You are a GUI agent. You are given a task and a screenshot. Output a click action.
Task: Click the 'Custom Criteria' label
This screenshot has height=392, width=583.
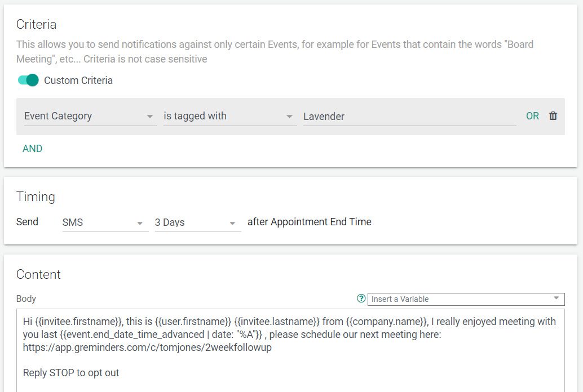pos(78,80)
